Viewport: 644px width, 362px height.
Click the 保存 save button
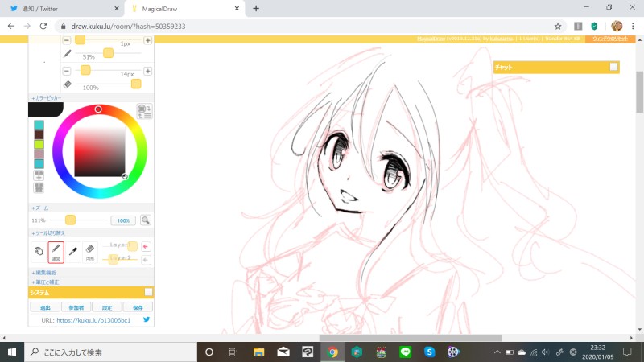click(x=138, y=307)
